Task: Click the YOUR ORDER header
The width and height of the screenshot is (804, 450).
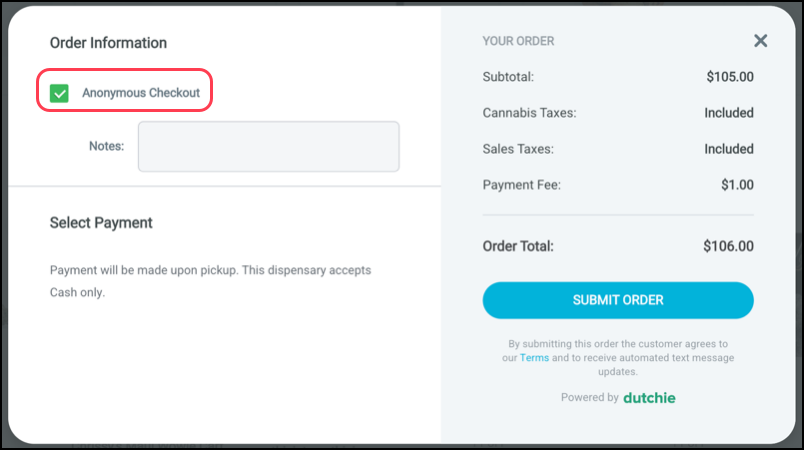Action: [x=518, y=41]
